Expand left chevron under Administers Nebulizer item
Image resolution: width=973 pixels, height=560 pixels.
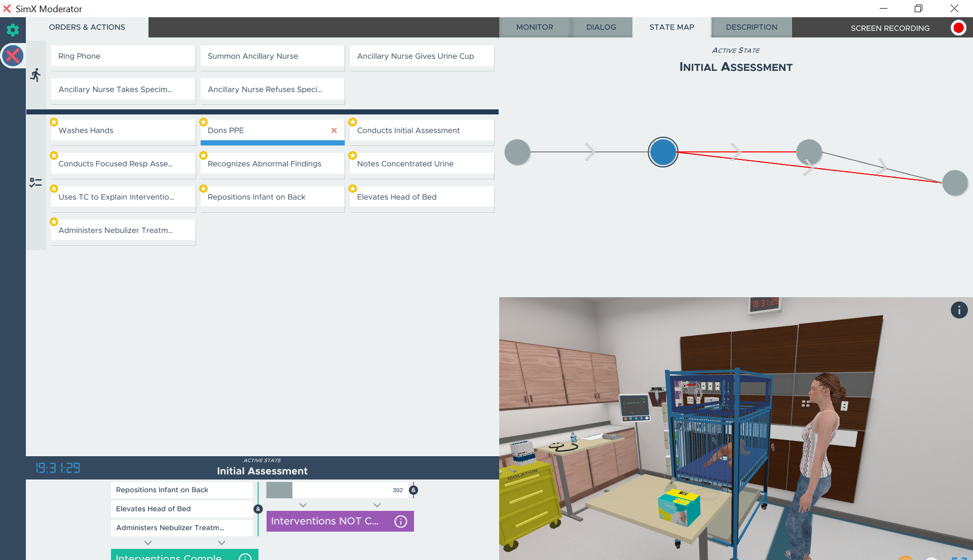point(148,543)
